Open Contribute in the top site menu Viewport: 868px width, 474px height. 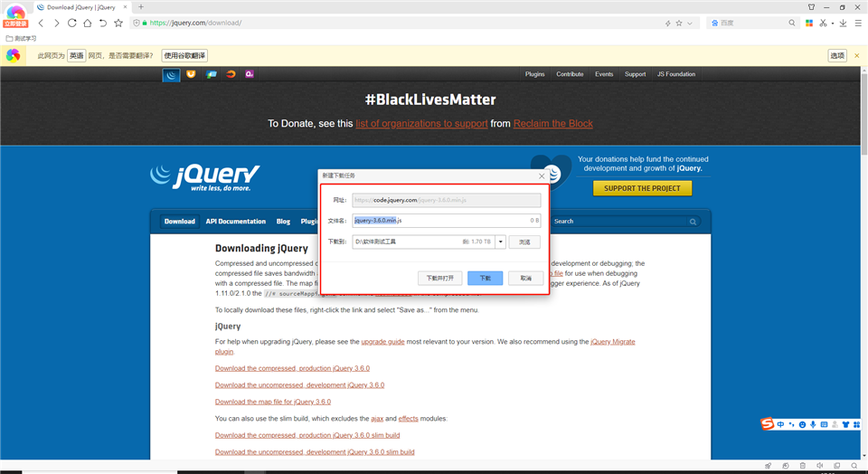[x=570, y=74]
